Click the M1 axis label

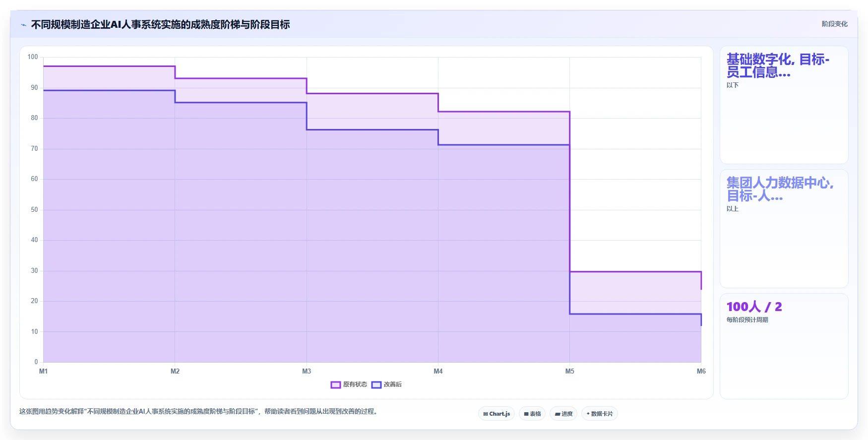[x=43, y=371]
